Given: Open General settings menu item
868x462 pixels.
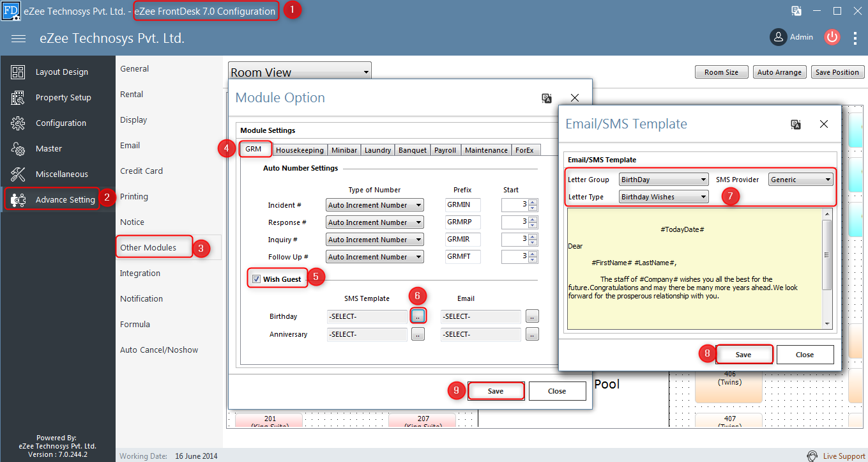Looking at the screenshot, I should pos(134,68).
